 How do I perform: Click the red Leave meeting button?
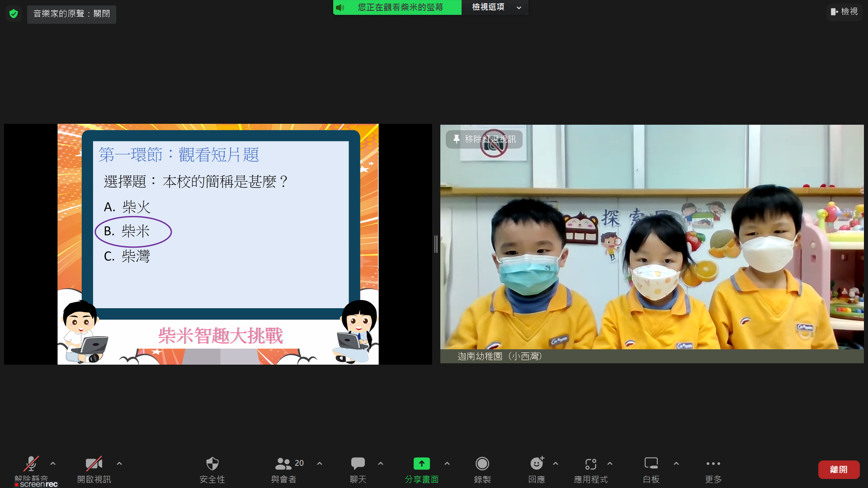coord(838,469)
